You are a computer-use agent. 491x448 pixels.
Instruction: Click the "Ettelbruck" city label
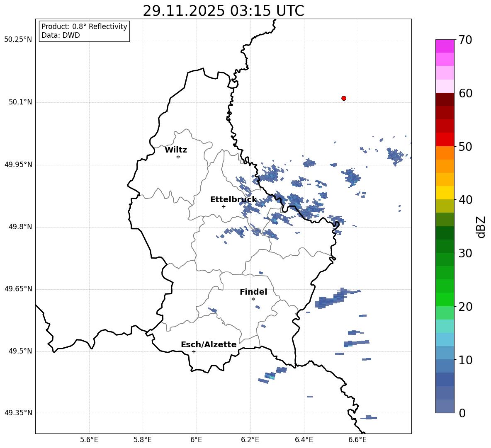[x=233, y=200]
